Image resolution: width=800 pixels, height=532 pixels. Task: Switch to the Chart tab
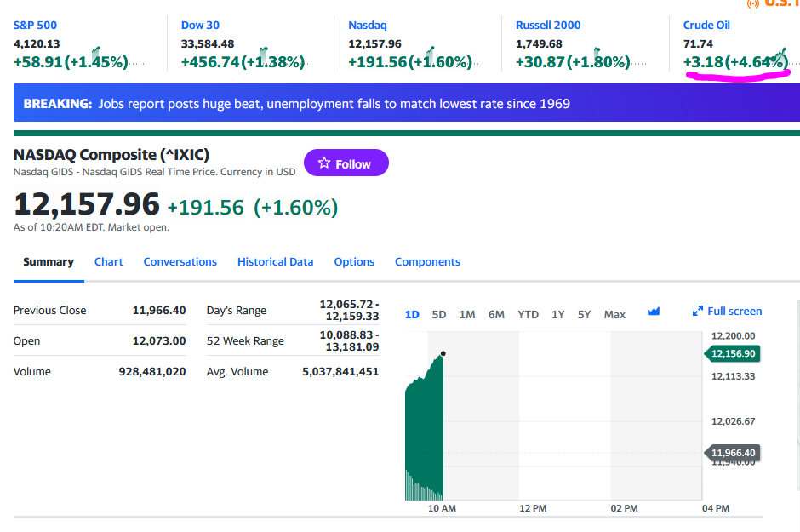pyautogui.click(x=109, y=261)
